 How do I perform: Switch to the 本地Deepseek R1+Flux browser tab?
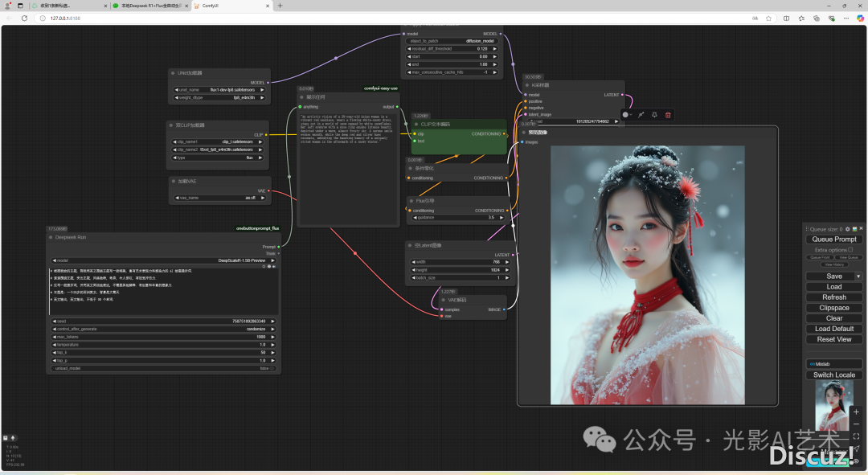tap(150, 6)
